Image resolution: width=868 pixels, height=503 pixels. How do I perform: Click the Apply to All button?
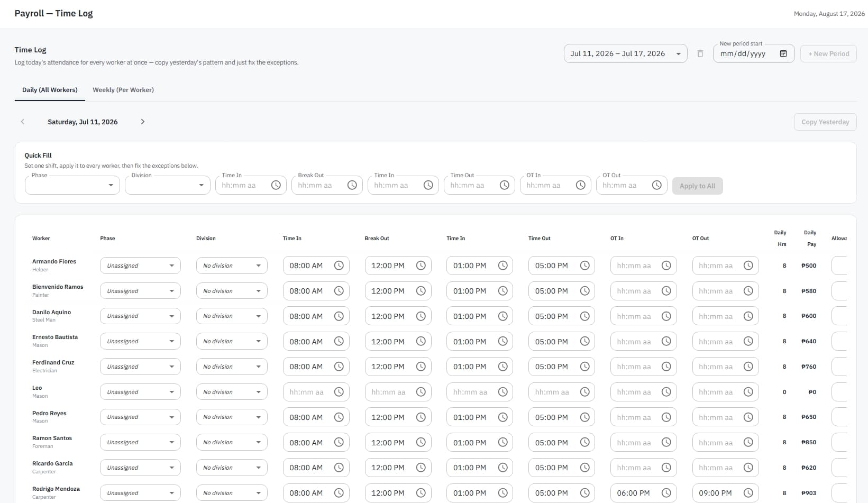click(x=697, y=186)
